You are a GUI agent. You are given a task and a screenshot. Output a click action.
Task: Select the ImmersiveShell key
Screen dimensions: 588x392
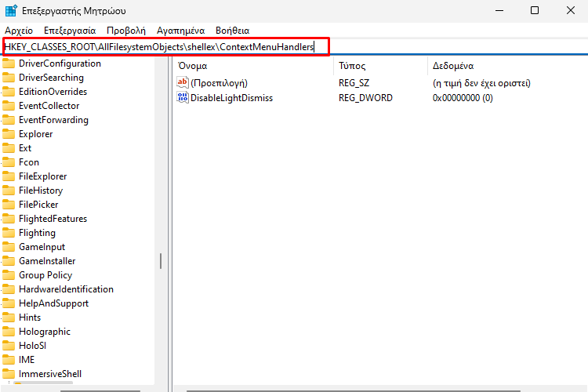pos(50,374)
